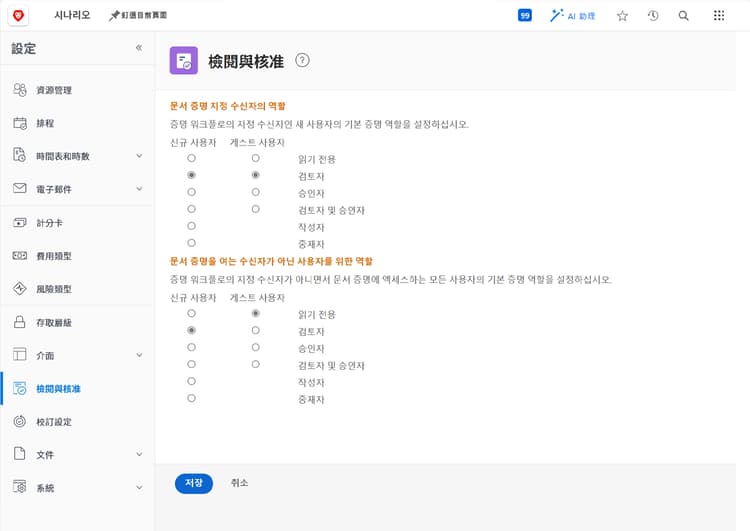Select 검토자 및 승인자 for 게스트 사용자 in first section
This screenshot has width=750, height=531.
(256, 209)
